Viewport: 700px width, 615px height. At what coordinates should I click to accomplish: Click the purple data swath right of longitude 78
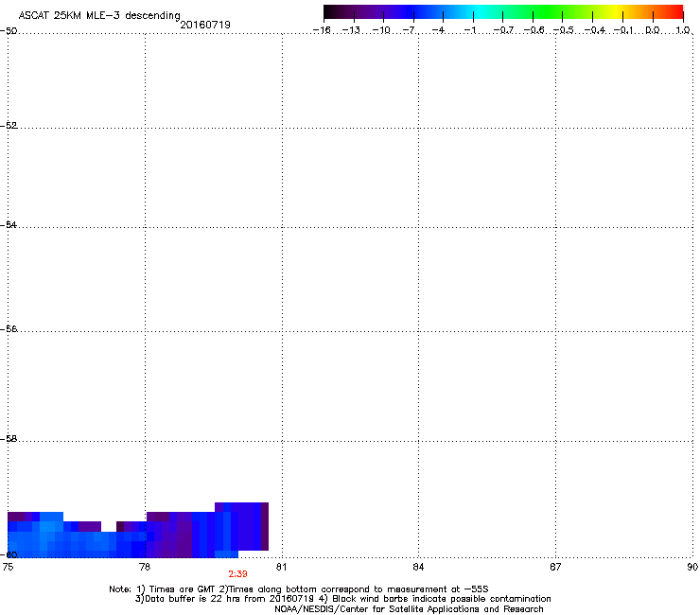coord(169,536)
